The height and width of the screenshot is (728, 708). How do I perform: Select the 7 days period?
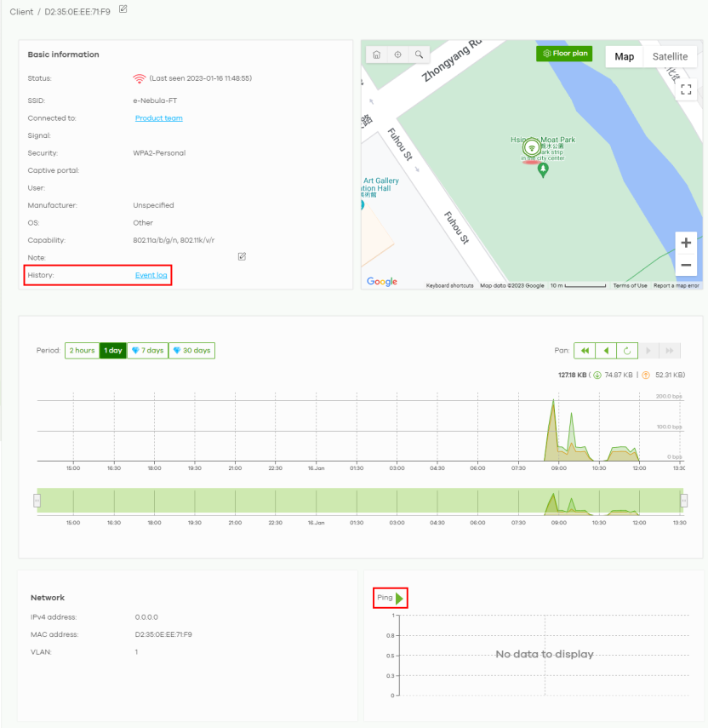pyautogui.click(x=147, y=351)
